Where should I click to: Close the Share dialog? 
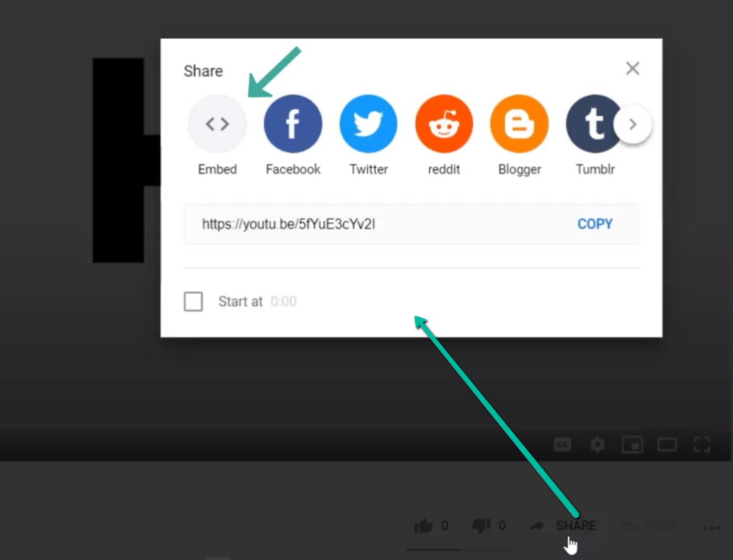coord(633,69)
